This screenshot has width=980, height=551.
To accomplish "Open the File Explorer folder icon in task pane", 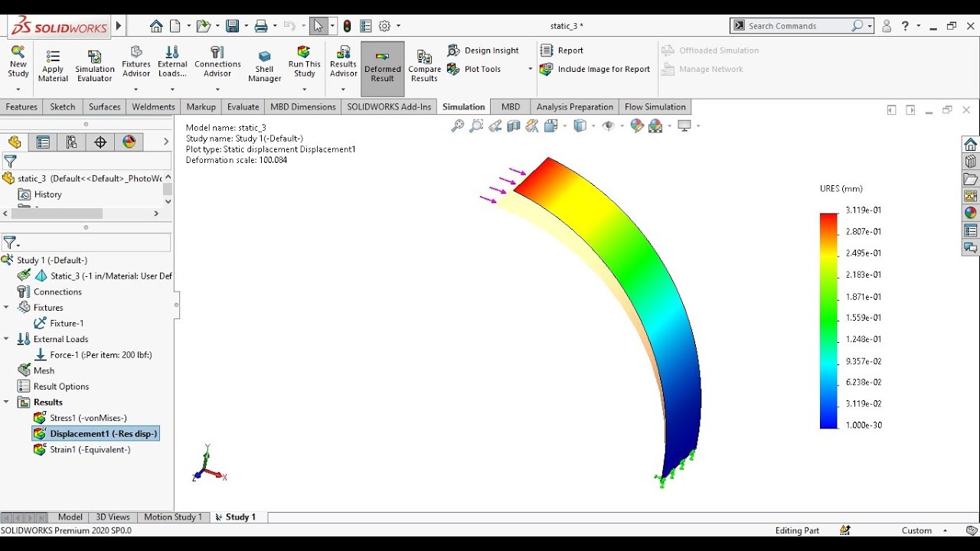I will (970, 179).
